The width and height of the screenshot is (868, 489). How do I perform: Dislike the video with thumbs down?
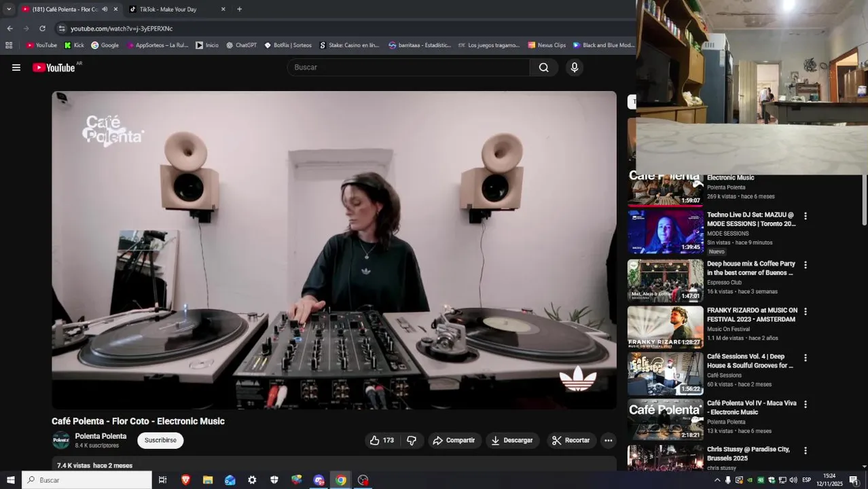412,440
